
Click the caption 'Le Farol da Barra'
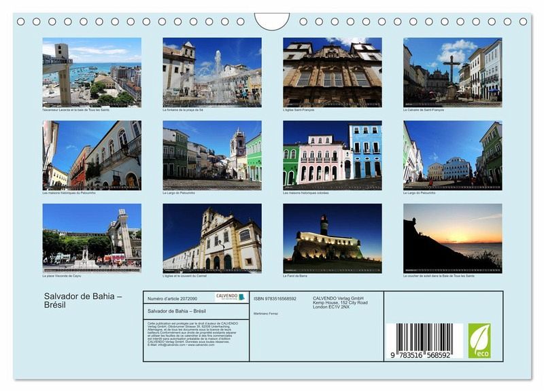click(295, 277)
